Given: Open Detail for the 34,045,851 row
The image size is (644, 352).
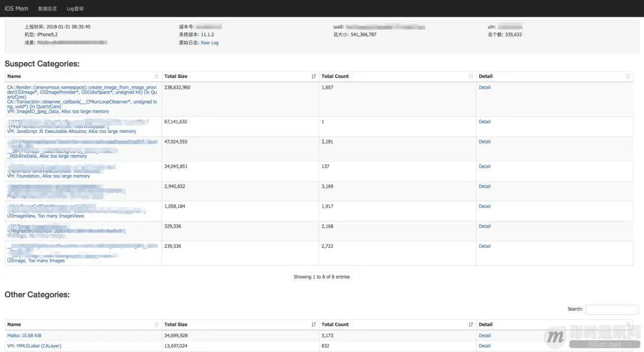Looking at the screenshot, I should pos(485,167).
